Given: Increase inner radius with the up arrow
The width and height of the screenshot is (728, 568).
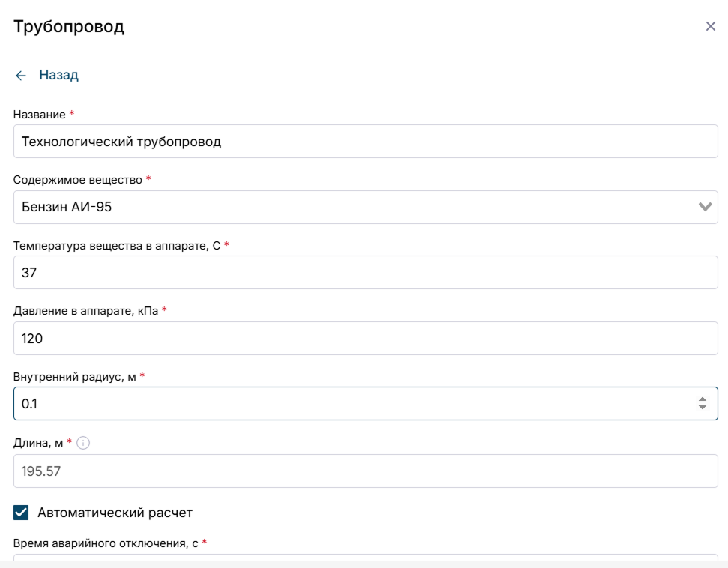Looking at the screenshot, I should click(x=703, y=399).
